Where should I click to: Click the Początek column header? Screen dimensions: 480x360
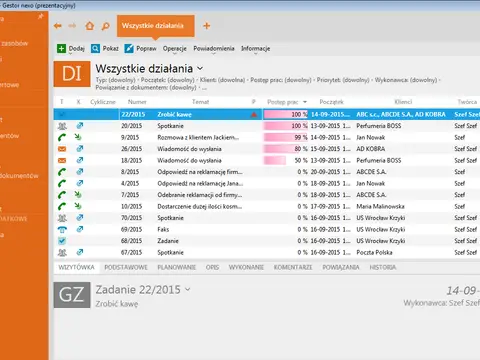tap(331, 102)
